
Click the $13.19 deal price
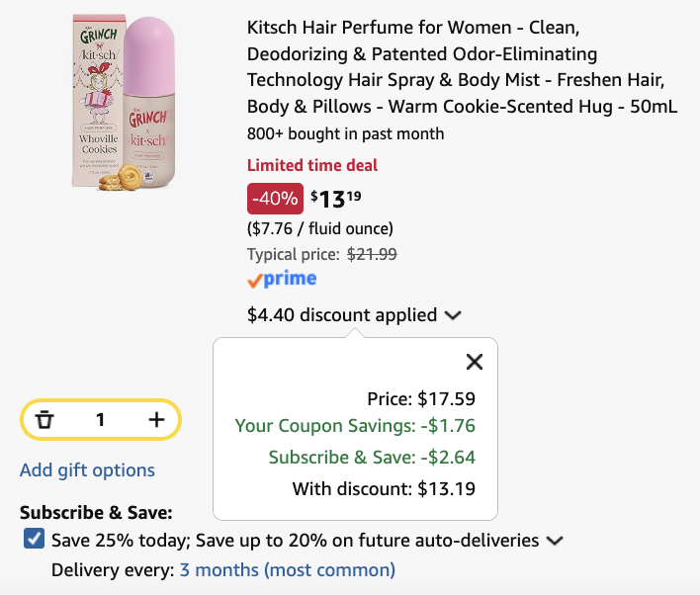pyautogui.click(x=336, y=199)
